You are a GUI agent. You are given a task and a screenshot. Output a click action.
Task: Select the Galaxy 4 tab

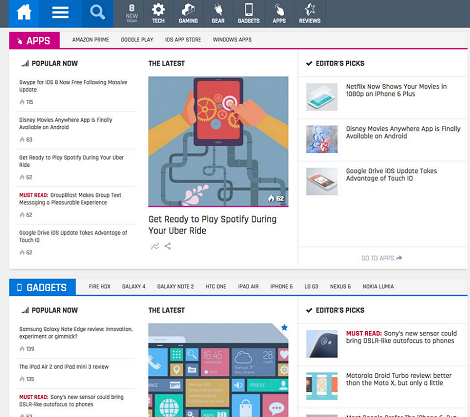pos(134,286)
